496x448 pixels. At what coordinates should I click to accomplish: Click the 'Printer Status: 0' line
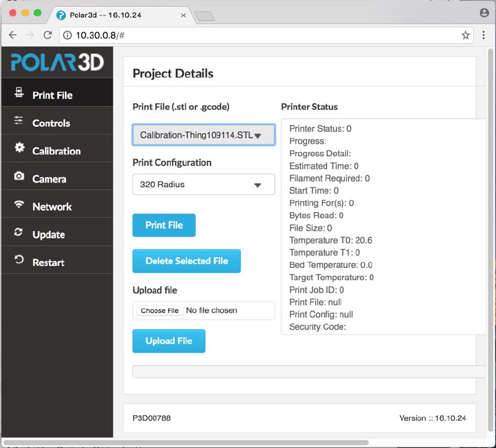click(x=320, y=129)
